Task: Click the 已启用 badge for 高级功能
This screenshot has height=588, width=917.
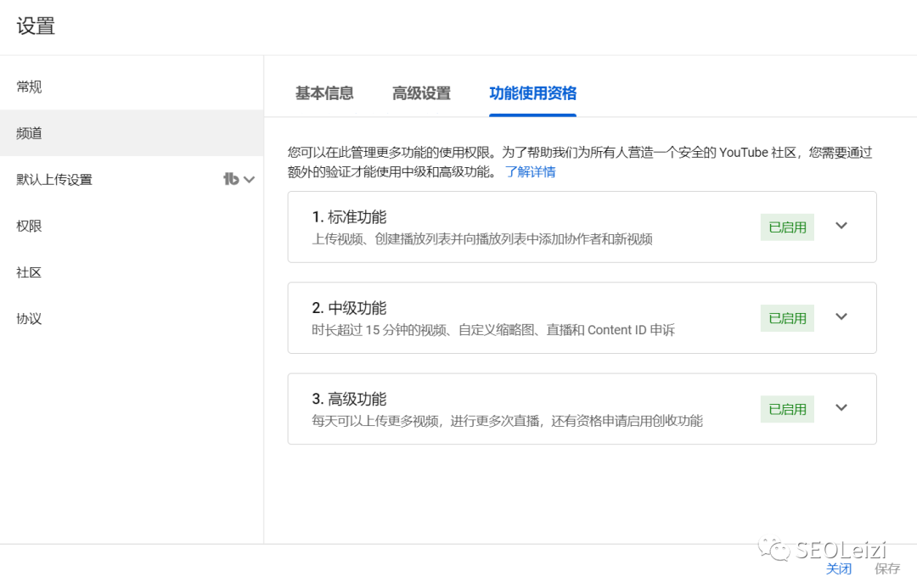Action: [787, 409]
